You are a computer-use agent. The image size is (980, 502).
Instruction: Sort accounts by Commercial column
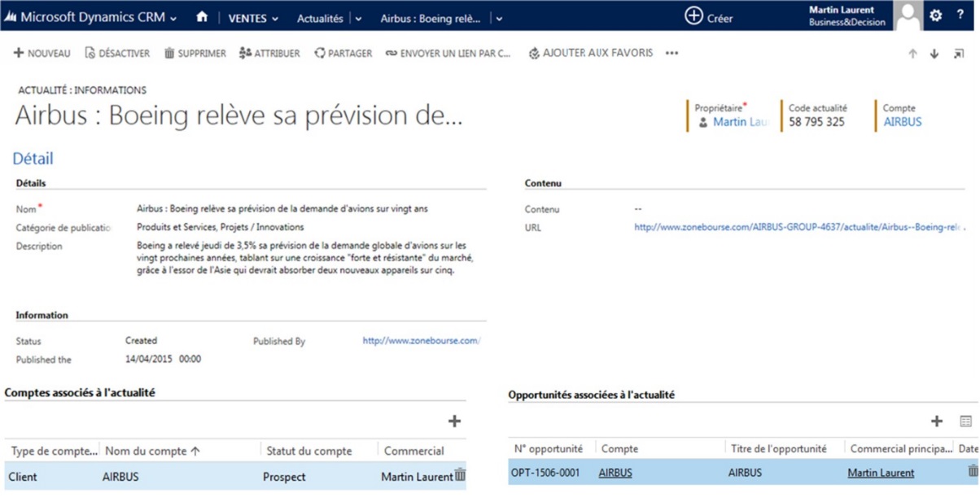click(x=414, y=451)
